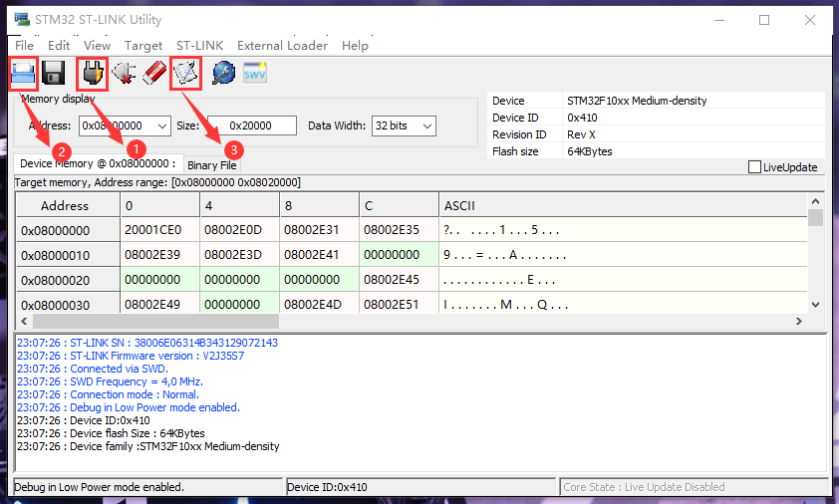This screenshot has width=839, height=504.
Task: Click column header C
Action: point(400,205)
